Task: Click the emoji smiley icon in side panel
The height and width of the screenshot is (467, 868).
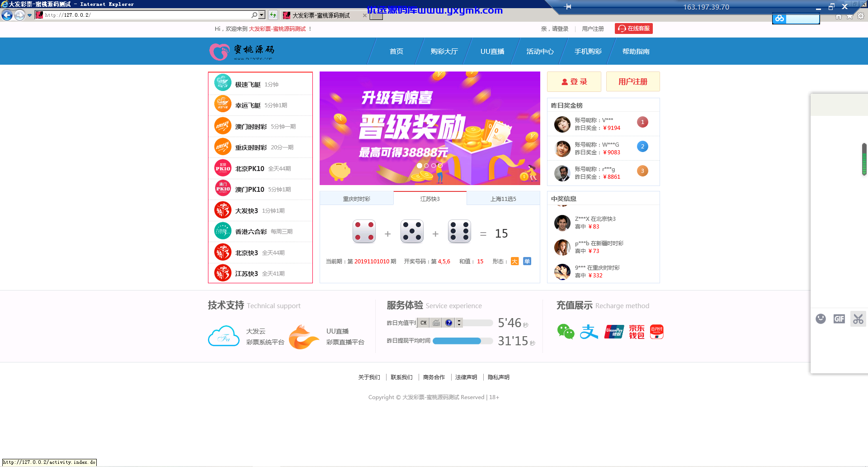Action: pyautogui.click(x=821, y=319)
